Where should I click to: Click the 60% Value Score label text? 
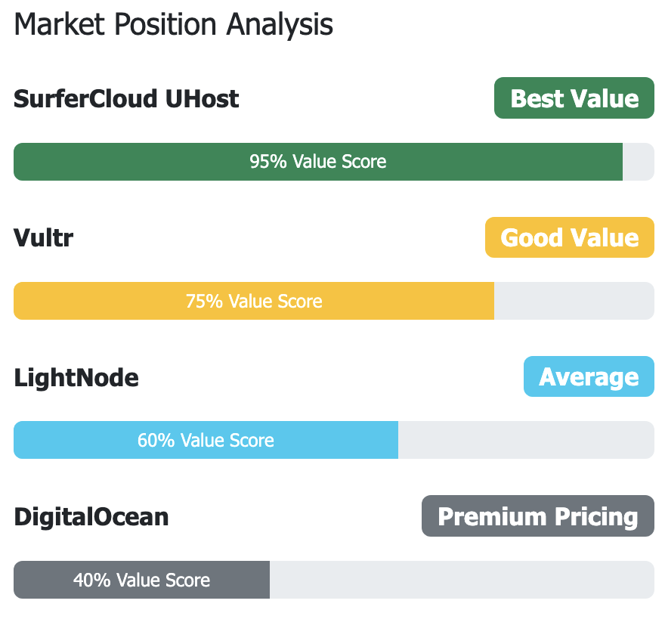206,441
